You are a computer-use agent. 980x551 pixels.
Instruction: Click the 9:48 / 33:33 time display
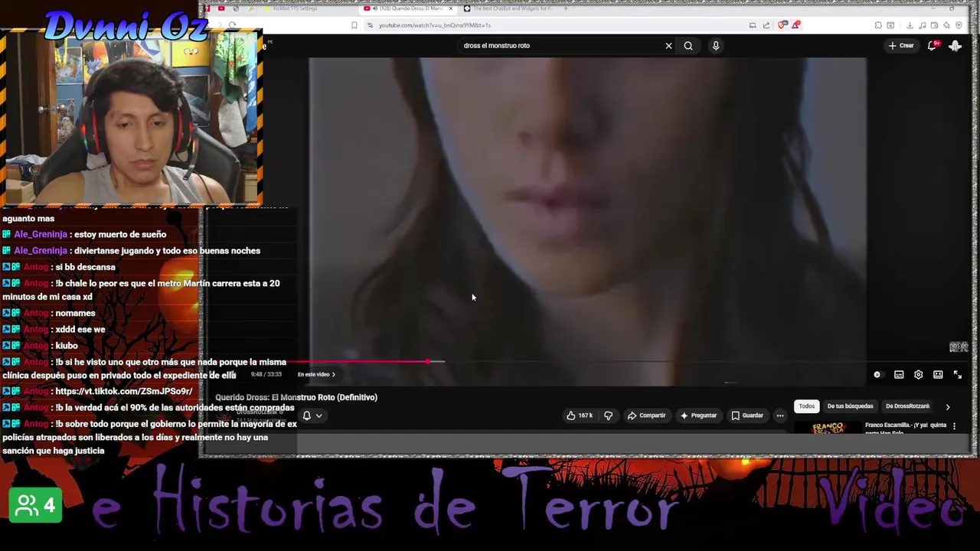pyautogui.click(x=266, y=374)
